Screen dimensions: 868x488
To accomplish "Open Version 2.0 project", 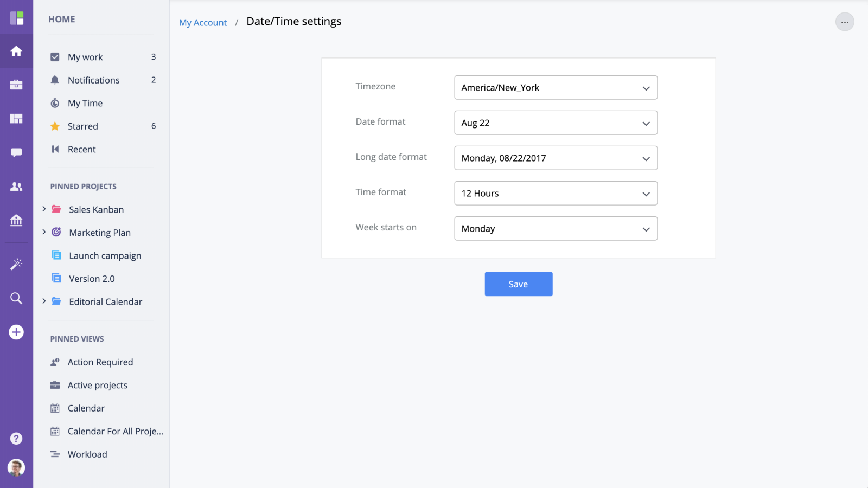I will pyautogui.click(x=92, y=279).
